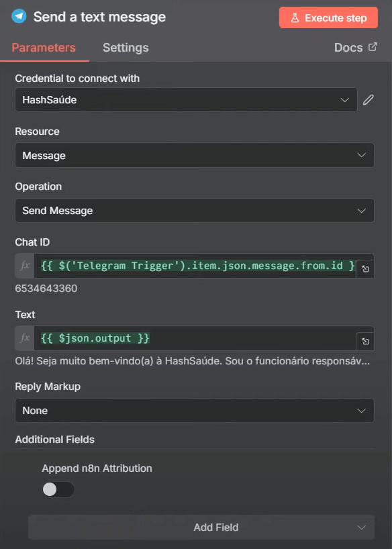Screen dimensions: 392x549
Task: Click the Telegram node icon in header
Action: (x=19, y=16)
